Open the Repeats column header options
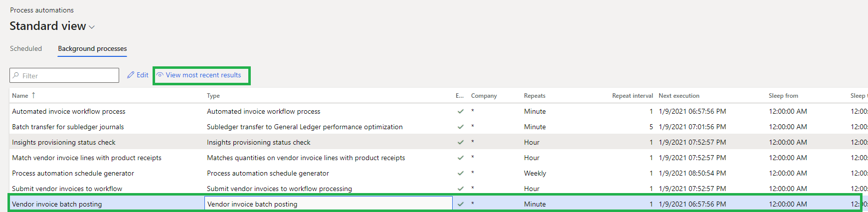The image size is (868, 212). click(x=534, y=96)
